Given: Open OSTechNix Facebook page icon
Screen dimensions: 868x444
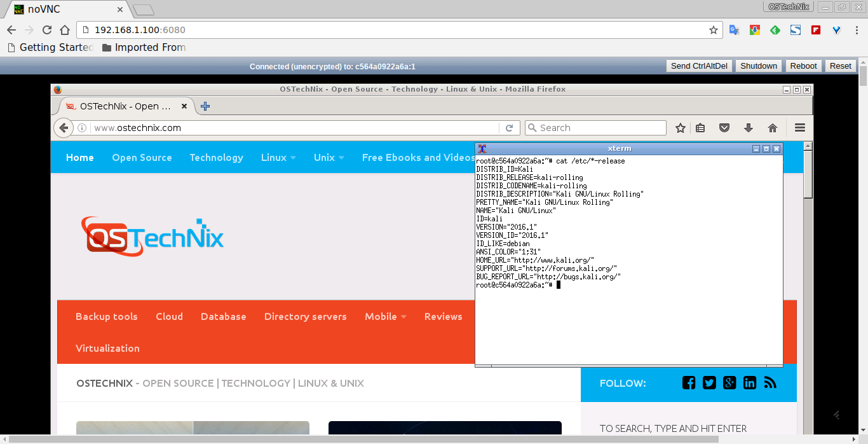Looking at the screenshot, I should tap(689, 383).
